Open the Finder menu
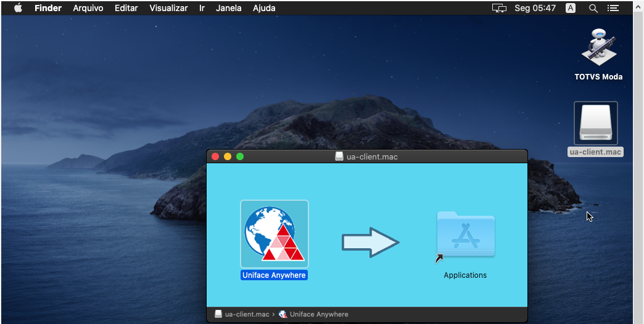The width and height of the screenshot is (644, 324). 49,8
